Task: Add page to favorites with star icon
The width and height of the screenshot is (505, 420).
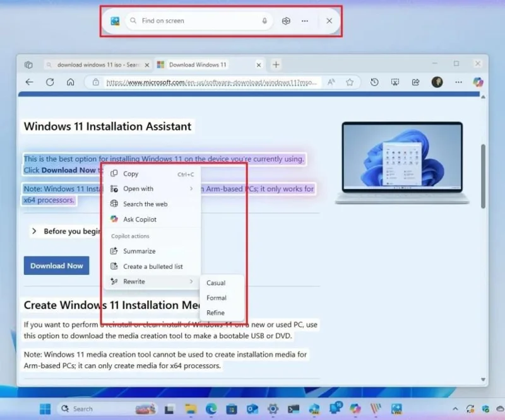Action: (x=350, y=82)
